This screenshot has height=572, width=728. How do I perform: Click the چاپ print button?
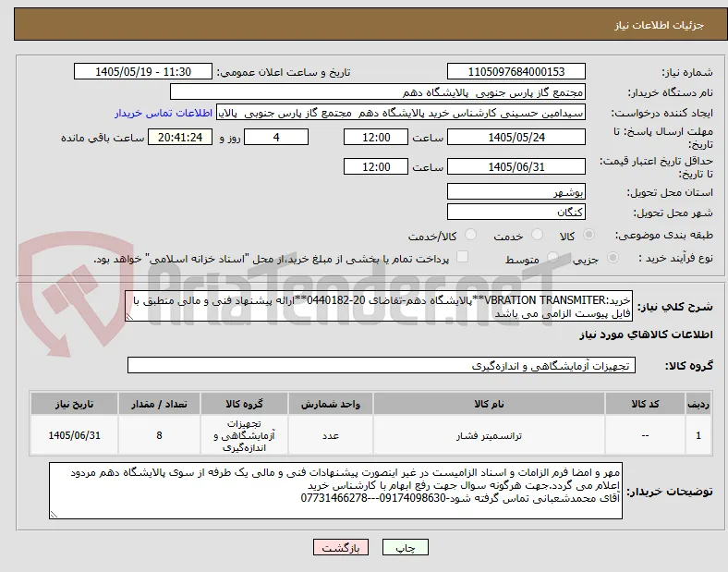pos(406,547)
